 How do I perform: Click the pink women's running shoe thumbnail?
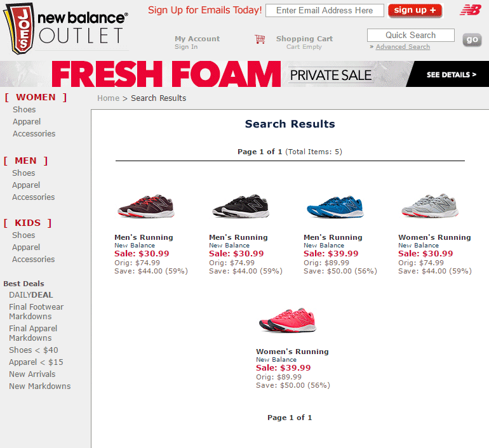[288, 320]
